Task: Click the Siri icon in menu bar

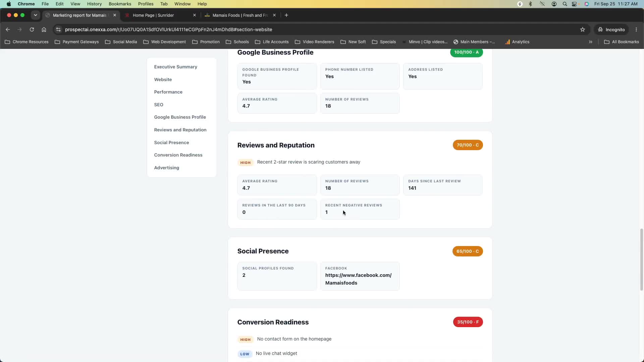Action: 587,4
